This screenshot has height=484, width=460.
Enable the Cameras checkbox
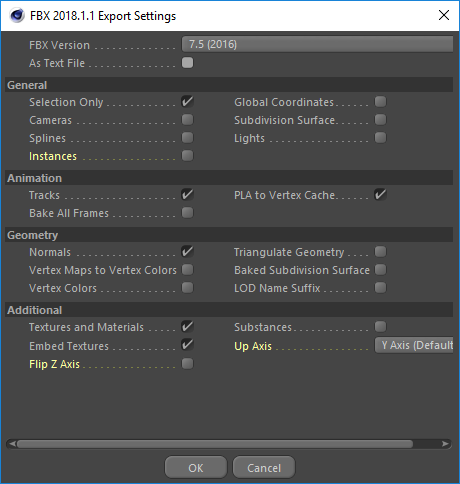point(187,120)
